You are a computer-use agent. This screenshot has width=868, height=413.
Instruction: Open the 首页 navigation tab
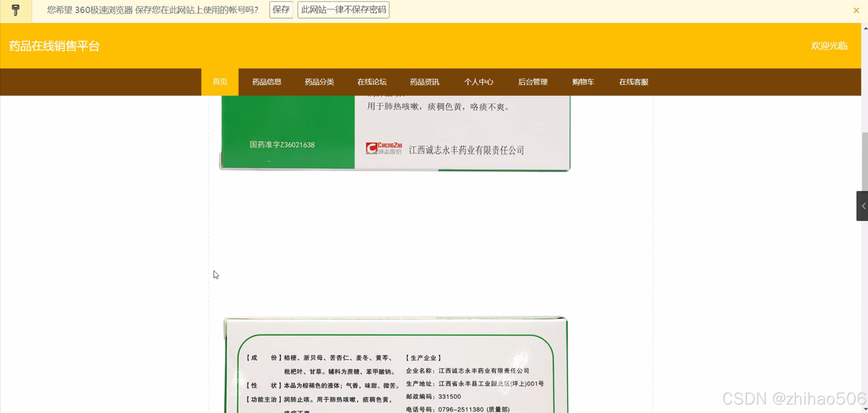tap(220, 82)
